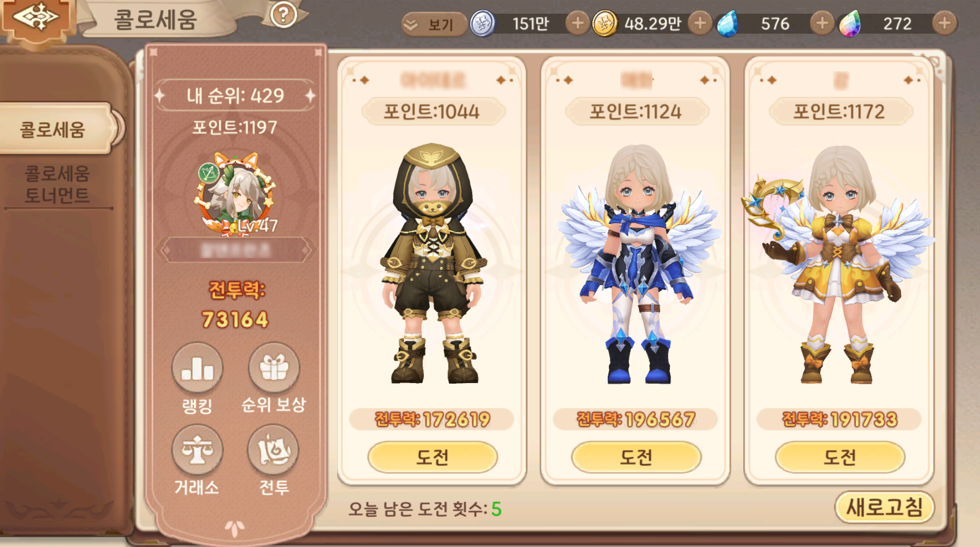Collapse the player panel bottom leaf arrow
The height and width of the screenshot is (547, 980).
point(234,528)
